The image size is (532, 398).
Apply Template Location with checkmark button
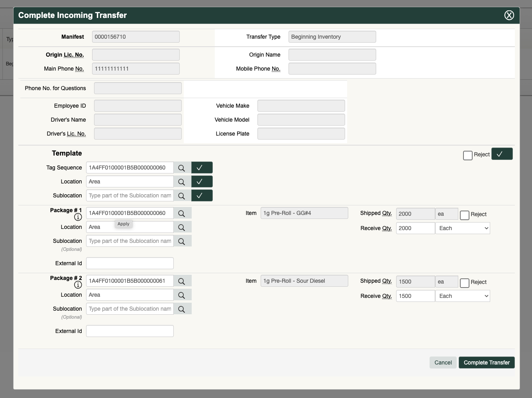coord(202,182)
